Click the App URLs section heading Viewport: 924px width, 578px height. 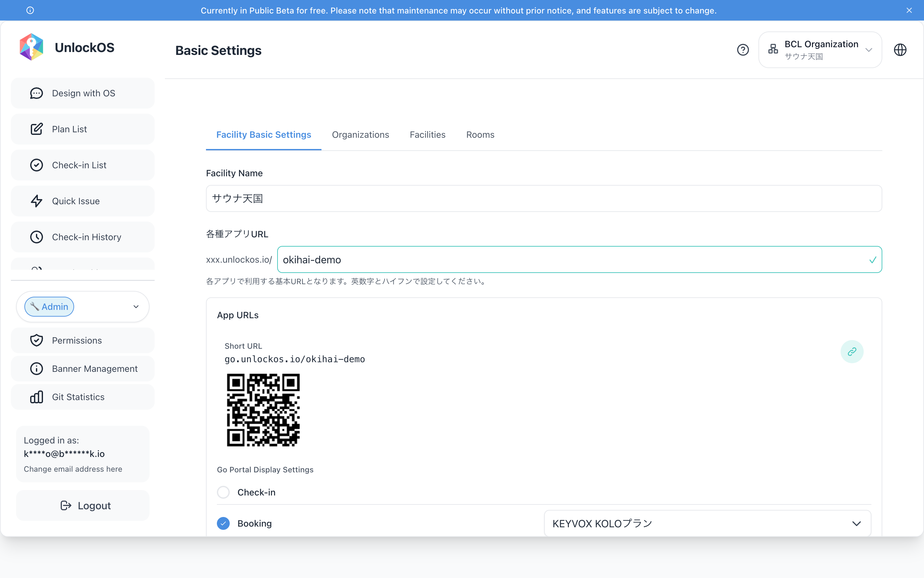click(238, 315)
